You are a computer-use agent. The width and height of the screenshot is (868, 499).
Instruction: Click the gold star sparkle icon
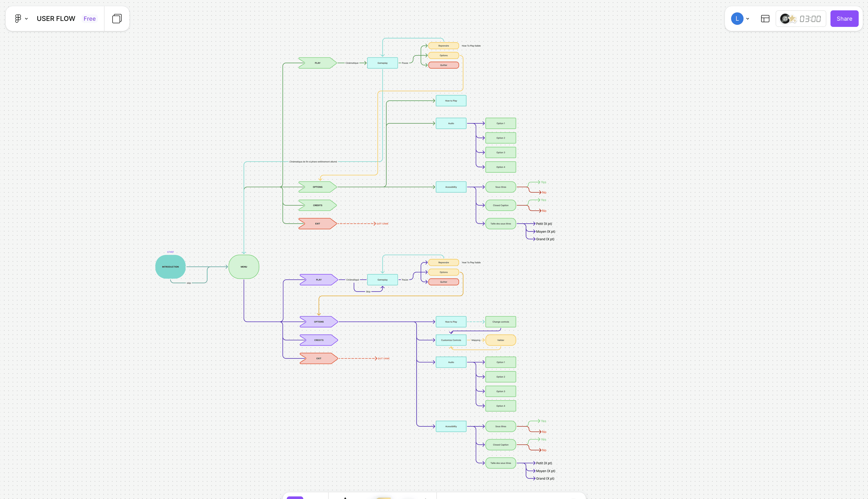click(x=792, y=19)
